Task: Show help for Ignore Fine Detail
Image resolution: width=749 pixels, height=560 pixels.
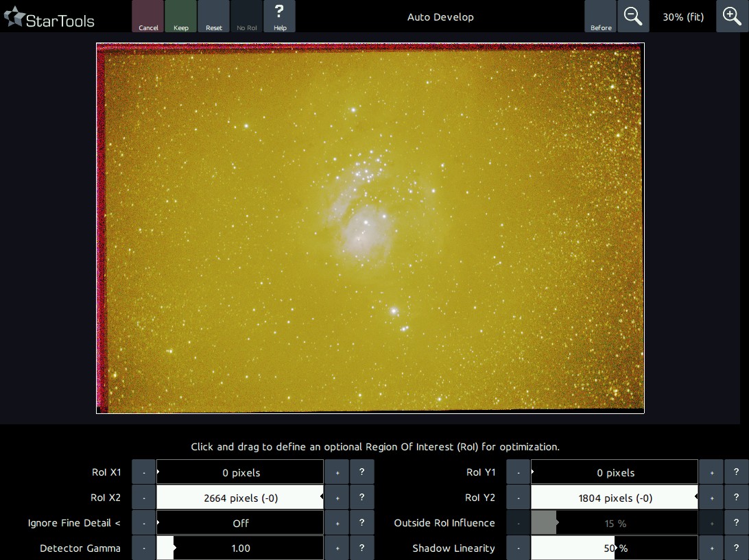Action: (x=361, y=523)
